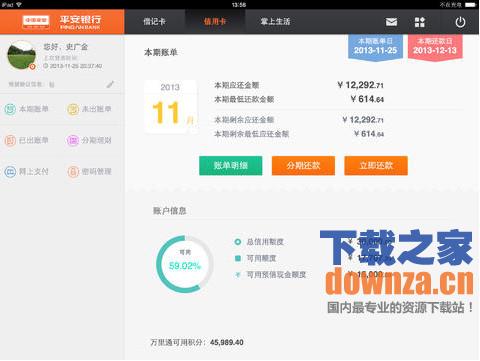The image size is (480, 361).
Task: Tap the red 本期还款日 2013-12-13 tag
Action: [435, 47]
